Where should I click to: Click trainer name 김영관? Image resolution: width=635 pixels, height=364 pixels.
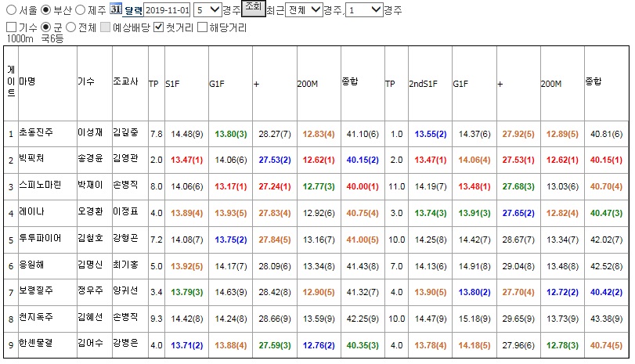(125, 158)
